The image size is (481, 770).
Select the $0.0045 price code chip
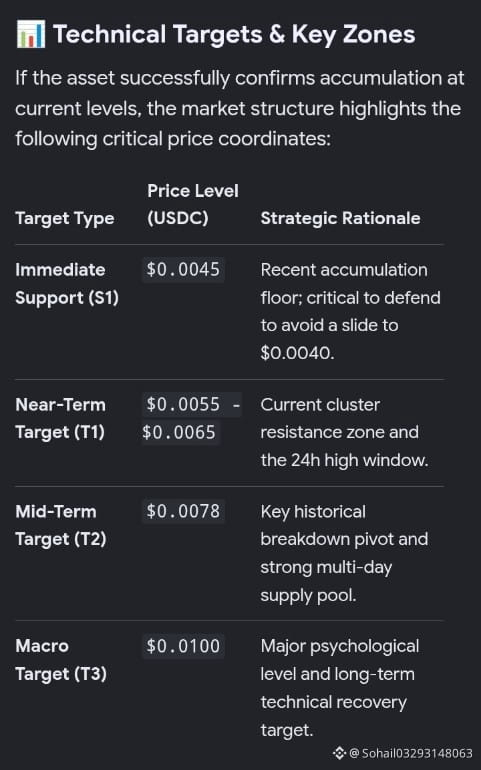[x=183, y=270]
